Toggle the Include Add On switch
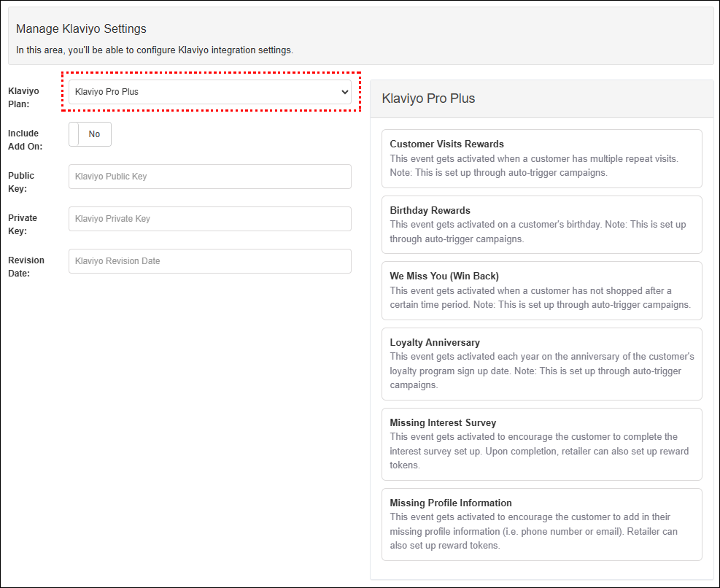 click(90, 134)
